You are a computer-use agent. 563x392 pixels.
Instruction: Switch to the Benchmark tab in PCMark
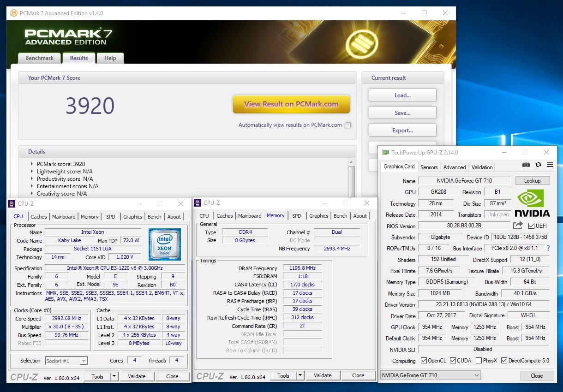click(39, 58)
